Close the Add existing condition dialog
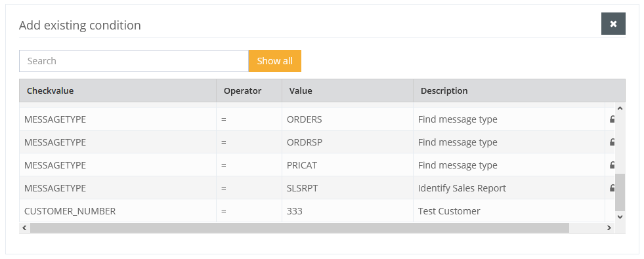644x259 pixels. point(613,24)
